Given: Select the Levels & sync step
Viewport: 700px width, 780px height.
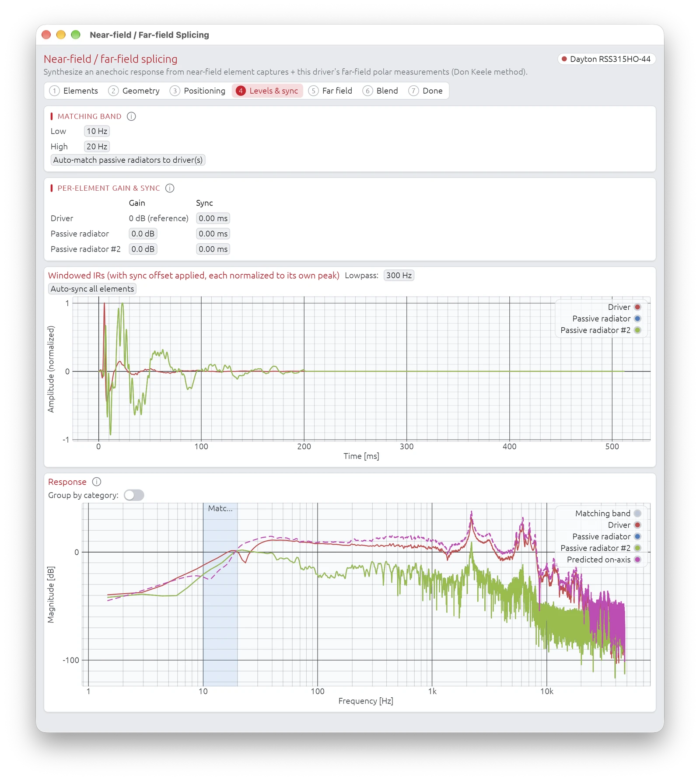Looking at the screenshot, I should click(x=267, y=91).
